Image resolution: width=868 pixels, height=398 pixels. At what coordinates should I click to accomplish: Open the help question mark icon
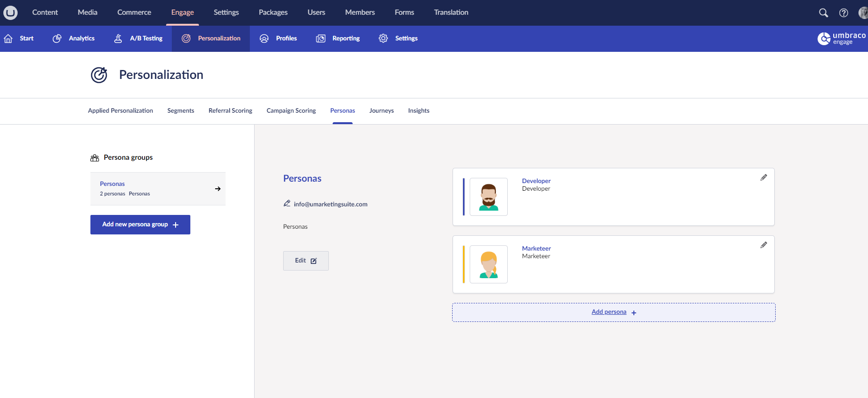coord(843,13)
